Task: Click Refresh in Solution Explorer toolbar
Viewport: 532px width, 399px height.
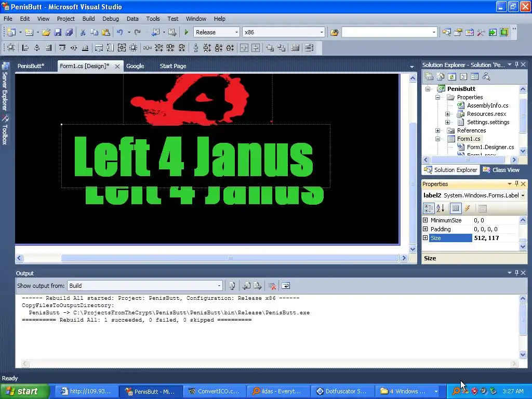Action: pyautogui.click(x=452, y=77)
